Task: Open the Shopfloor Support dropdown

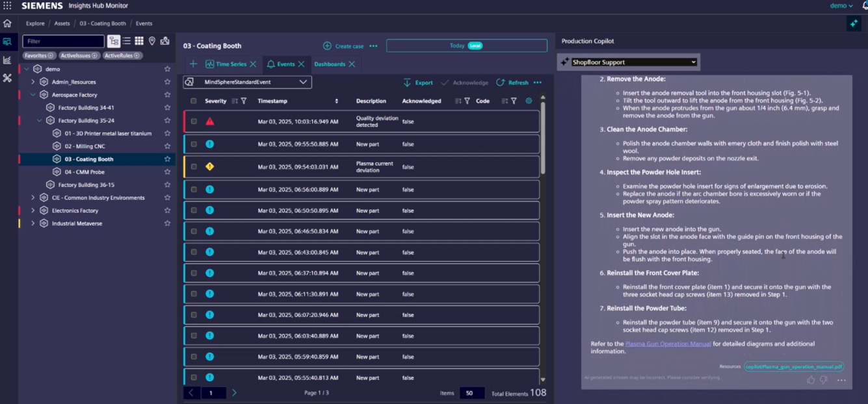Action: 633,62
